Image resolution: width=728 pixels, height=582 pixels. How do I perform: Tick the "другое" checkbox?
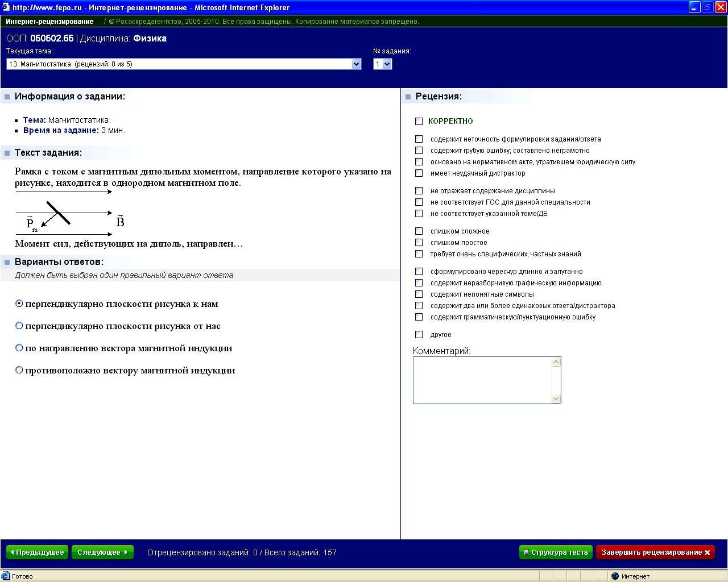click(419, 334)
